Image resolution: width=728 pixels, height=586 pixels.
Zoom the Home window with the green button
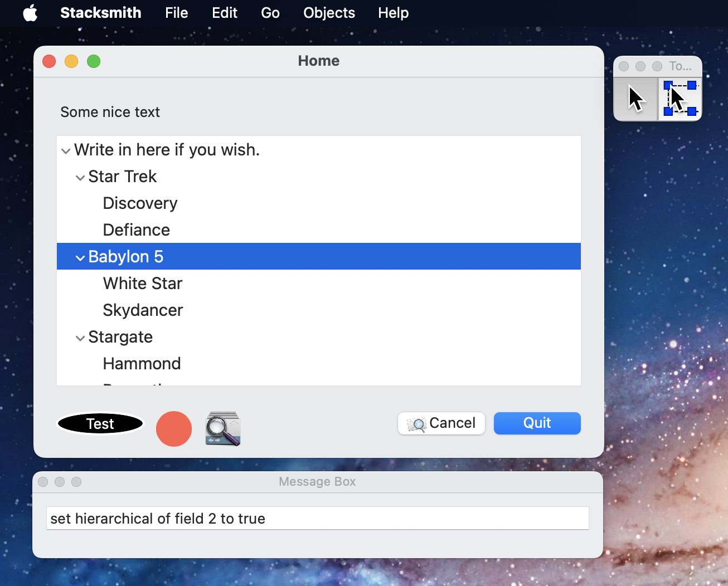94,61
